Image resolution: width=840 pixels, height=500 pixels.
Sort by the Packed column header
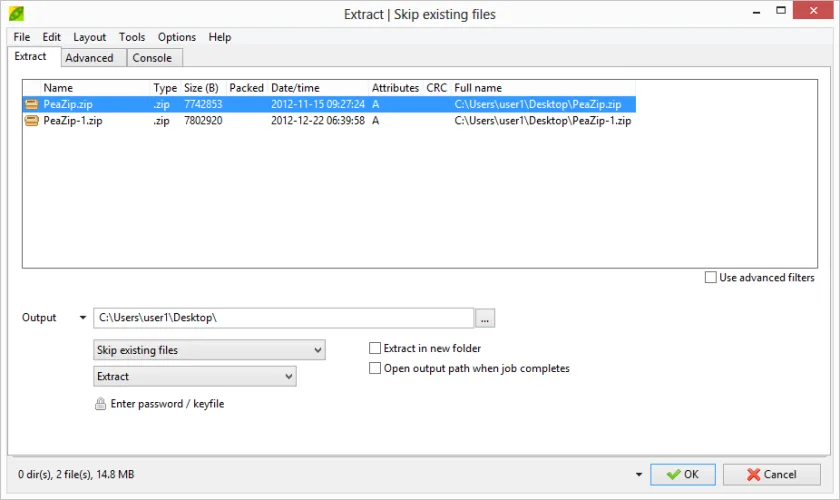pyautogui.click(x=246, y=88)
